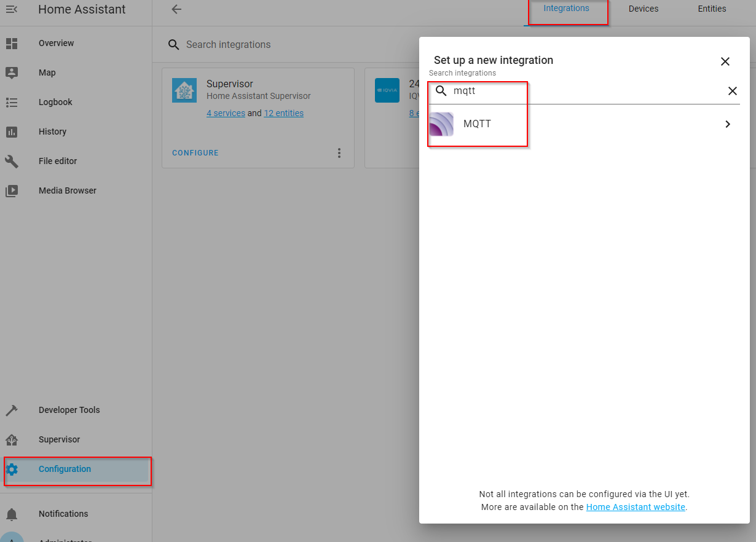The height and width of the screenshot is (542, 756).
Task: Click the search icon in the dialog
Action: pos(441,91)
